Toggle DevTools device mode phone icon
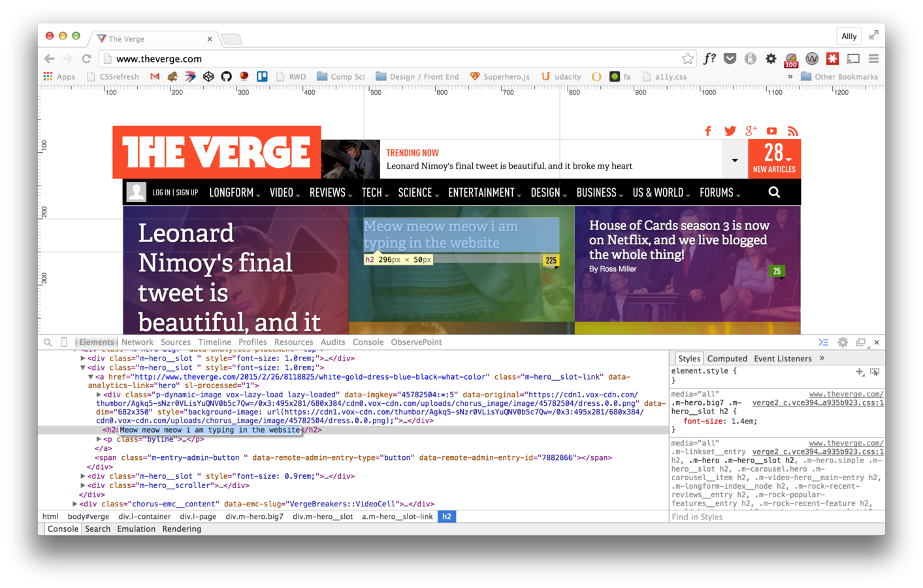Screen dimensions: 923x588 point(63,342)
